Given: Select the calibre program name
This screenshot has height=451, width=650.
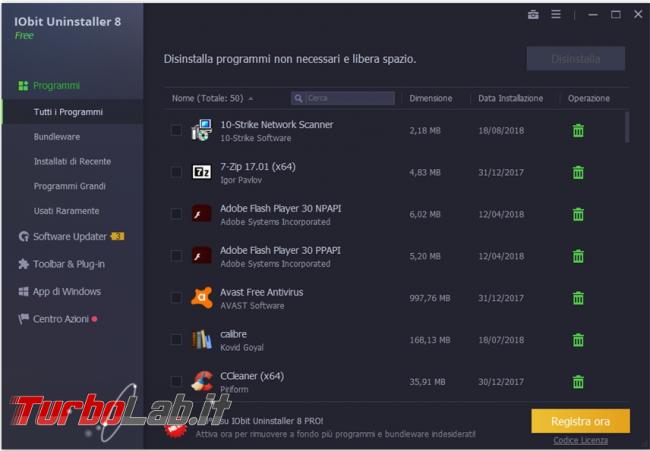Looking at the screenshot, I should [233, 334].
